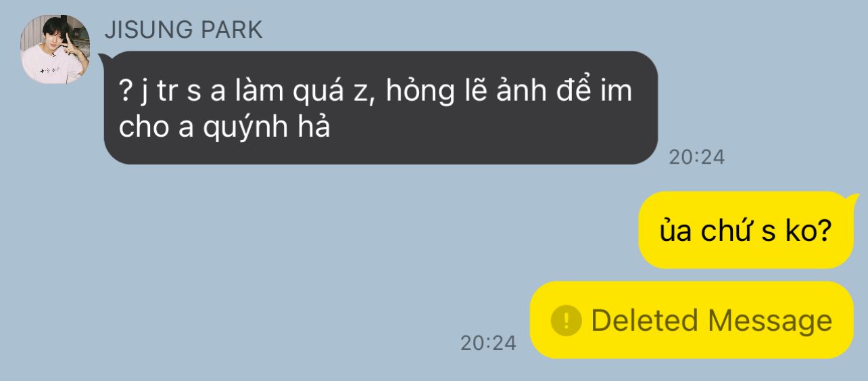Image resolution: width=868 pixels, height=381 pixels.
Task: Select the yellow "ủa chứ s ko?" bubble
Action: [x=746, y=230]
